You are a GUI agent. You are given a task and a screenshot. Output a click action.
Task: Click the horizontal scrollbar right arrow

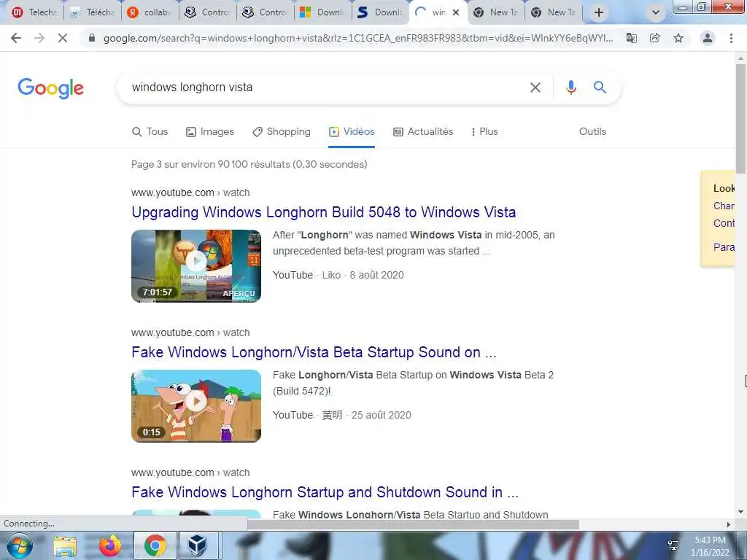[x=729, y=524]
